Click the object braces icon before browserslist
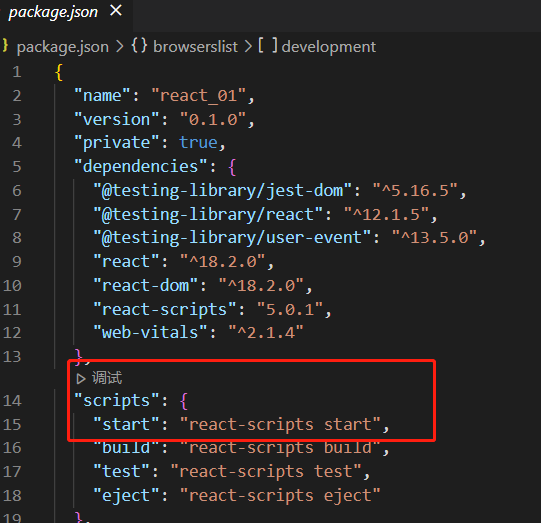The width and height of the screenshot is (541, 523). pyautogui.click(x=139, y=46)
